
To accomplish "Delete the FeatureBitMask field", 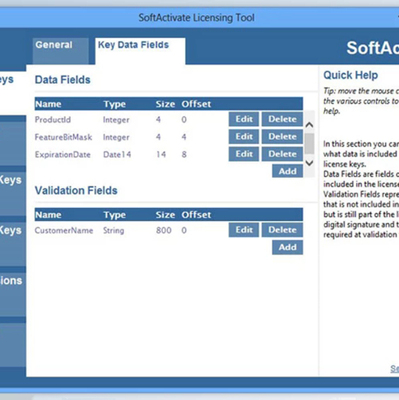I will coord(282,137).
